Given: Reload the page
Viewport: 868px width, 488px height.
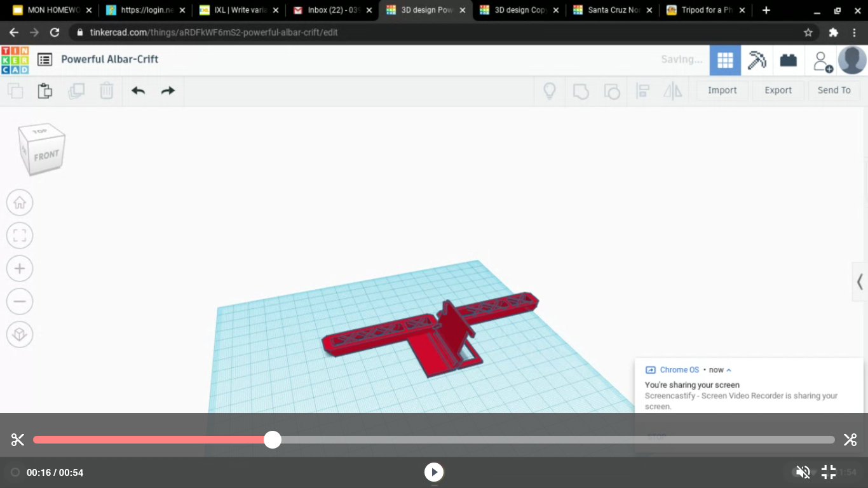Looking at the screenshot, I should tap(55, 32).
